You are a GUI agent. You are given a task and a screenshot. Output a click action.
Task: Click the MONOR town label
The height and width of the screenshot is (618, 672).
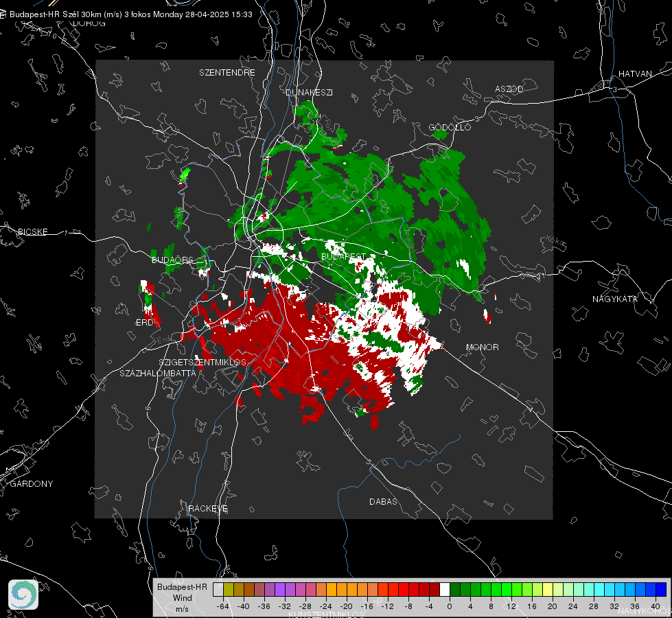(x=482, y=347)
